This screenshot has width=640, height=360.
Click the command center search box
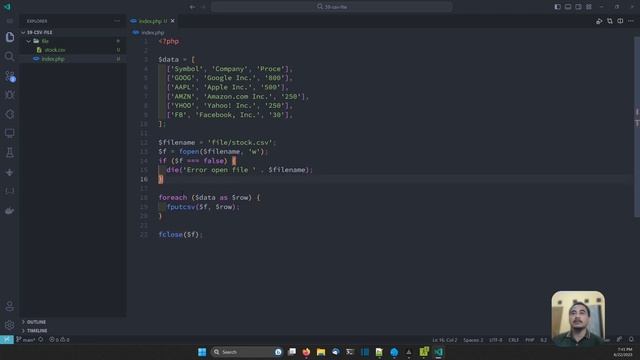point(332,7)
